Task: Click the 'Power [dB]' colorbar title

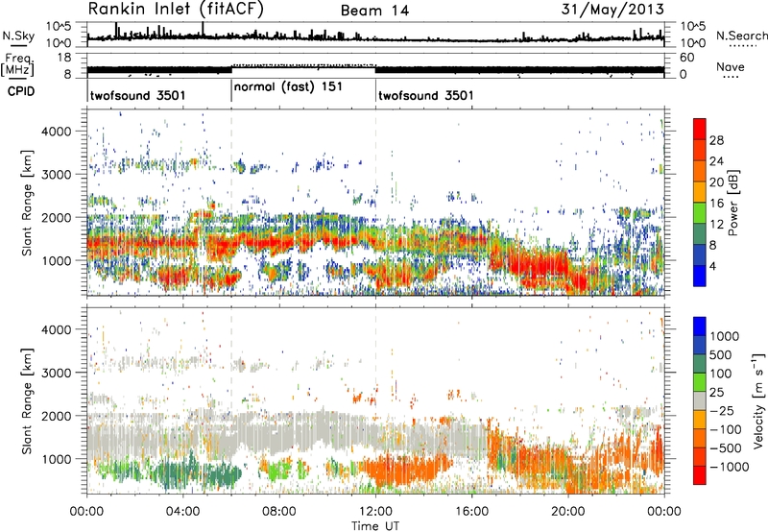Action: pyautogui.click(x=732, y=203)
